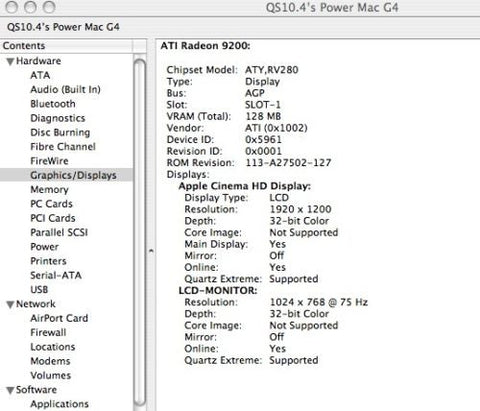Select Diagnostics in the sidebar
480x411 pixels.
(58, 118)
